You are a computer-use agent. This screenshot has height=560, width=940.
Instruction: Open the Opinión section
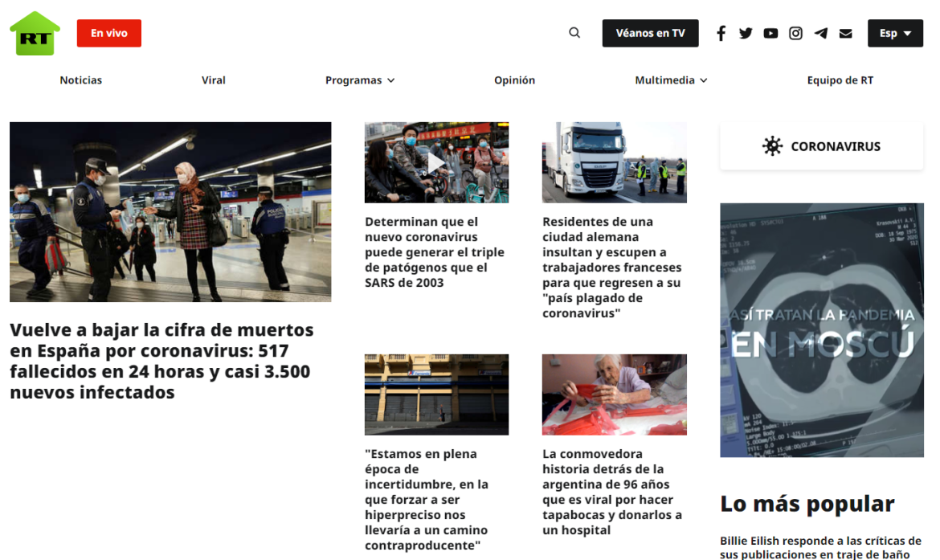[514, 80]
